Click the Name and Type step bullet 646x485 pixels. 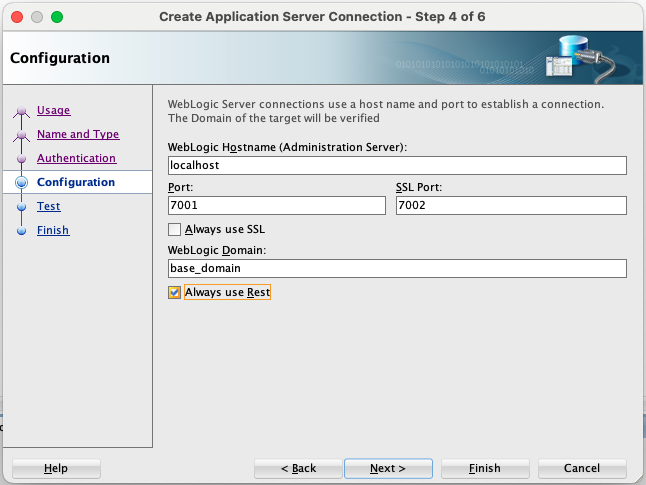pos(21,135)
